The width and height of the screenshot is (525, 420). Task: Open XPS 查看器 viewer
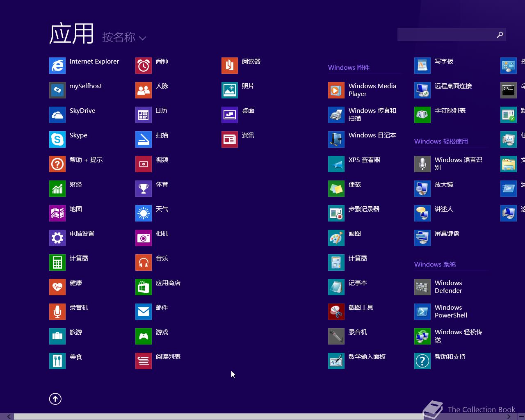coord(336,164)
